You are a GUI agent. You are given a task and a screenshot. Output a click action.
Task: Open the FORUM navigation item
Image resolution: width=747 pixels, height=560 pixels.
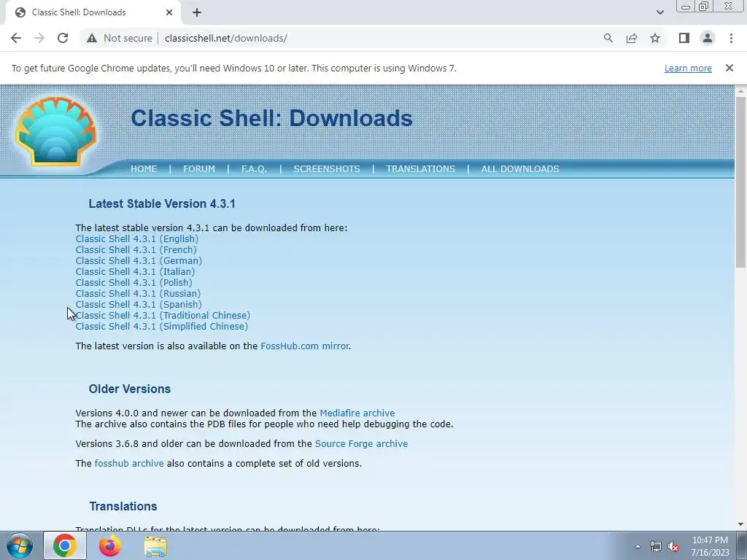click(199, 169)
